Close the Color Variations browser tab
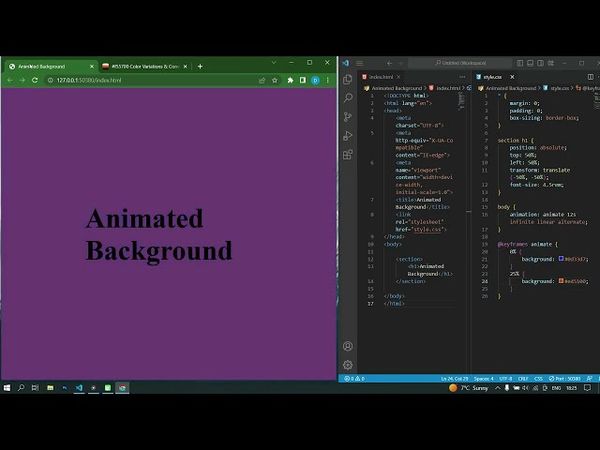The image size is (600, 450). 185,67
